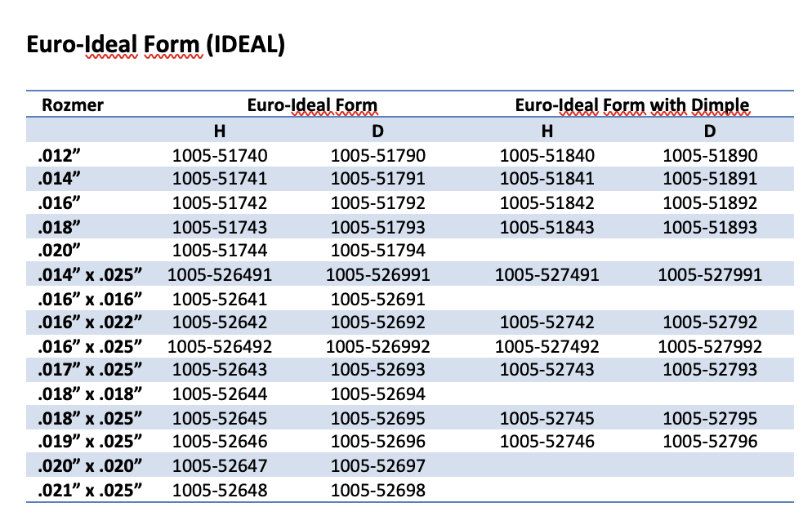Select the cell 1005-52795
This screenshot has height=516, width=812.
[x=710, y=418]
